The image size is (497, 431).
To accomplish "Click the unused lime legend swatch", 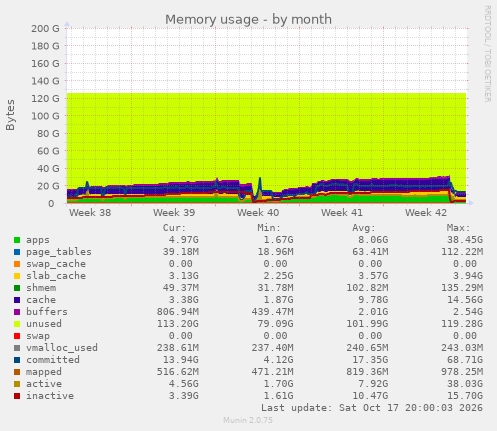I will 17,324.
